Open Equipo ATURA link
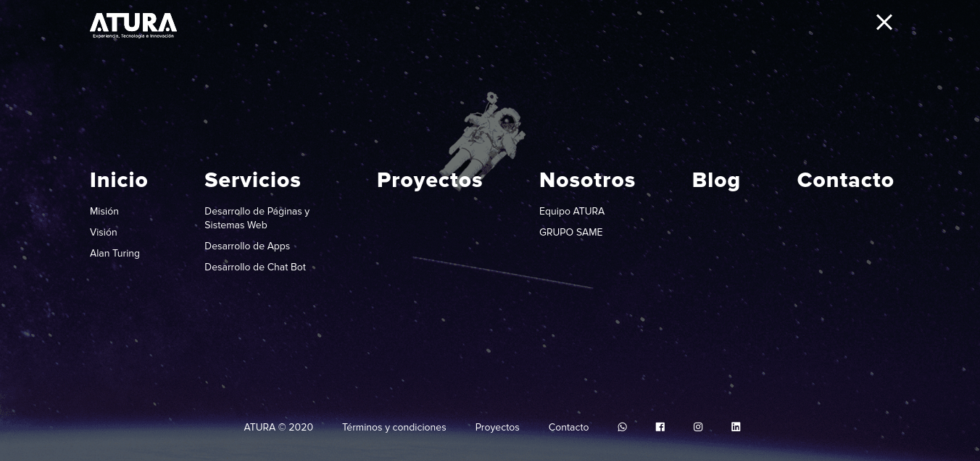 [x=572, y=211]
